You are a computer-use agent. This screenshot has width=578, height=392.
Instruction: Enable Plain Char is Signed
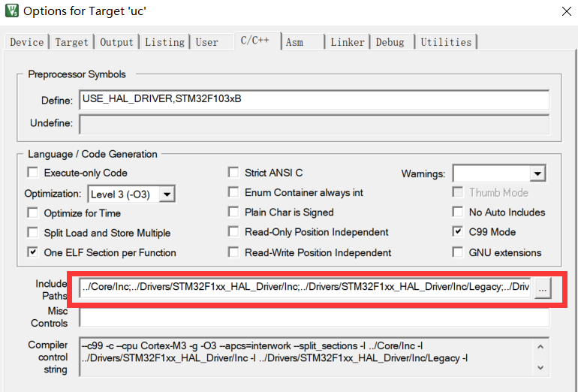[233, 212]
